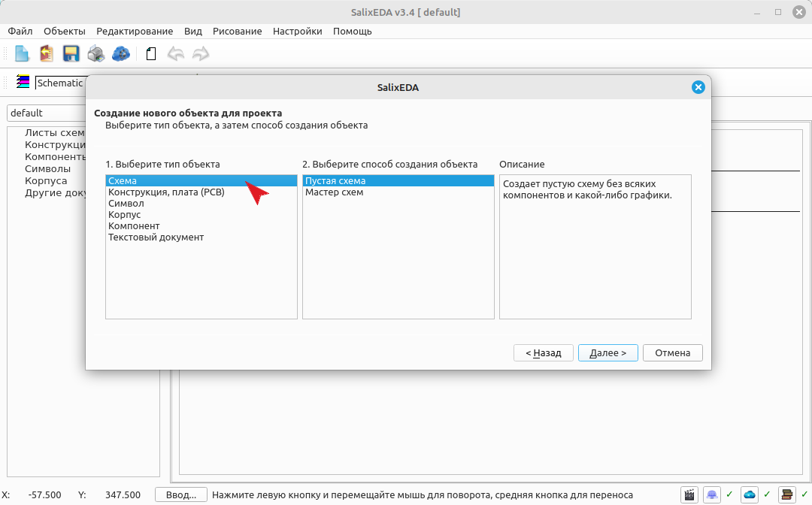Select Символы tree item
812x505 pixels.
click(47, 168)
